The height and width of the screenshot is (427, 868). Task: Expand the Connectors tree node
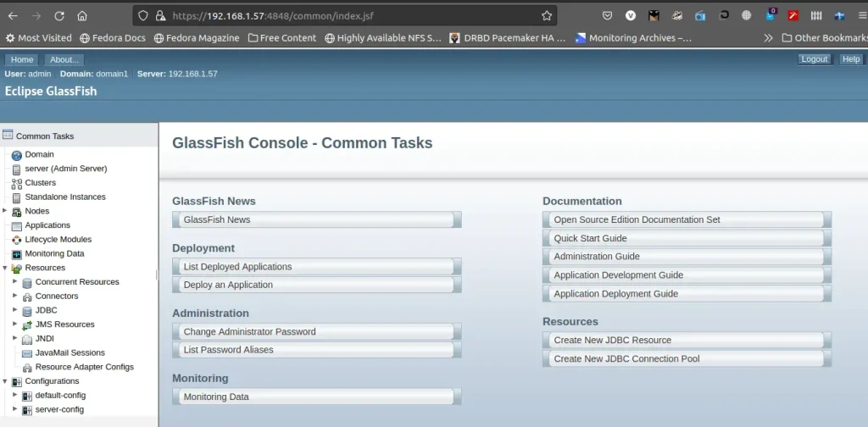tap(15, 296)
